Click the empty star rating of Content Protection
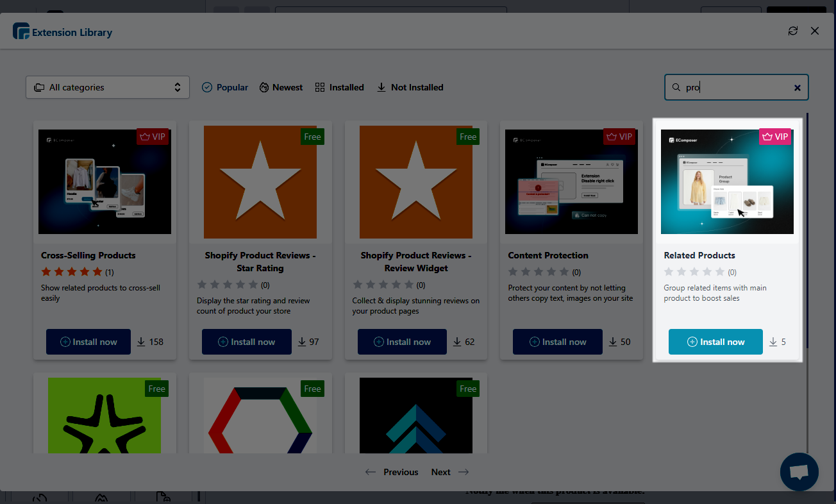The height and width of the screenshot is (504, 836). 539,272
